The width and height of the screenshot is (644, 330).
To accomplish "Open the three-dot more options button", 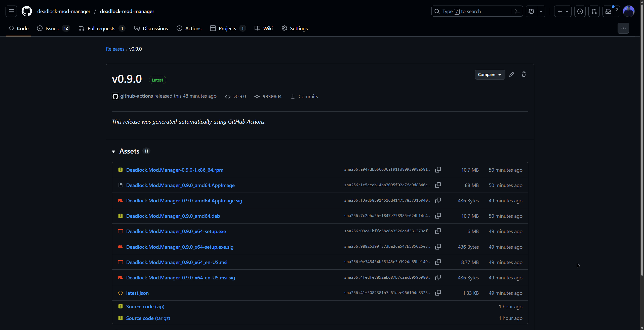I will [623, 28].
